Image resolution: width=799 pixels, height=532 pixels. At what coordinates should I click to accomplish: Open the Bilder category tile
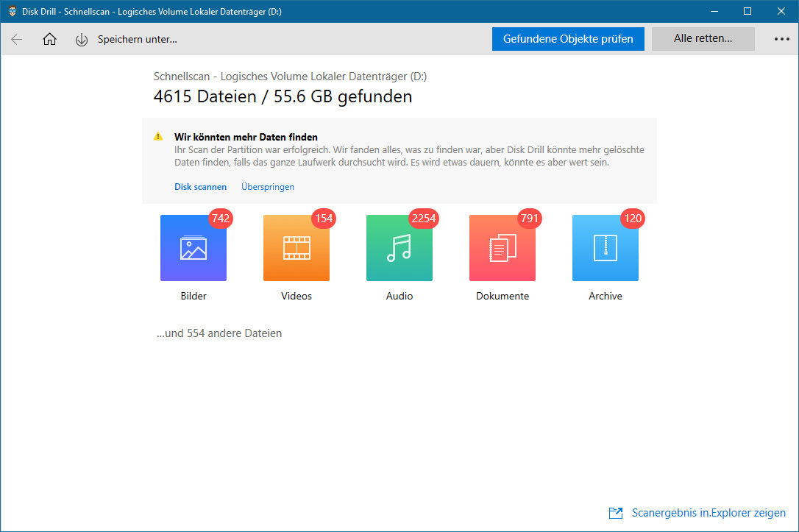(193, 248)
